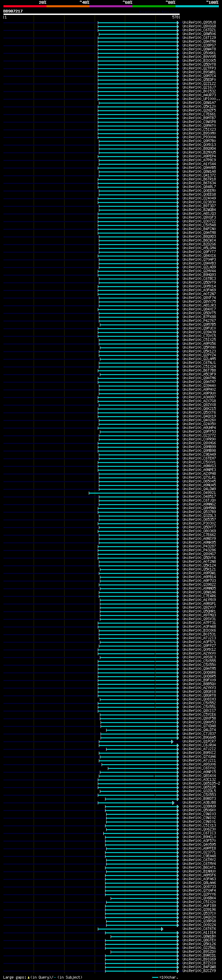Click the green ~80% identity legend segment

point(154,6)
